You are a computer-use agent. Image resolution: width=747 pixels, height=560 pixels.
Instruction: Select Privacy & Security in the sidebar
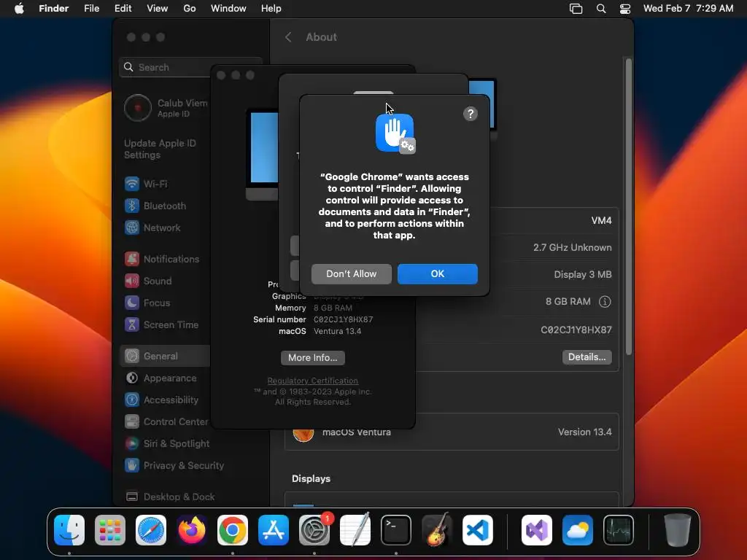pyautogui.click(x=174, y=466)
